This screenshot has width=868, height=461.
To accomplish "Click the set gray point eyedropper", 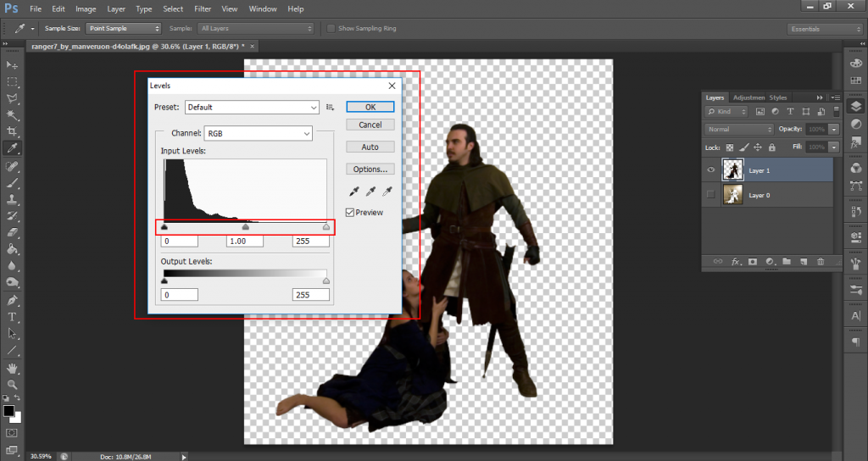I will coord(371,192).
